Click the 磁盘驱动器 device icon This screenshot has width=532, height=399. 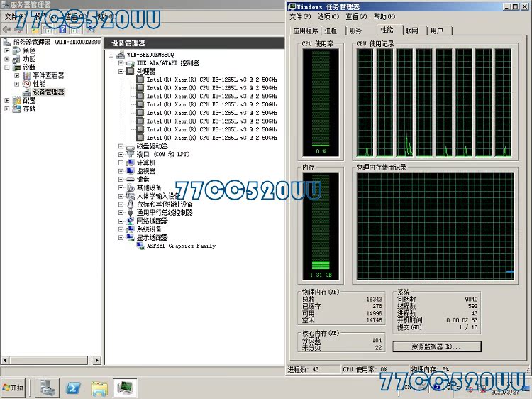point(131,147)
